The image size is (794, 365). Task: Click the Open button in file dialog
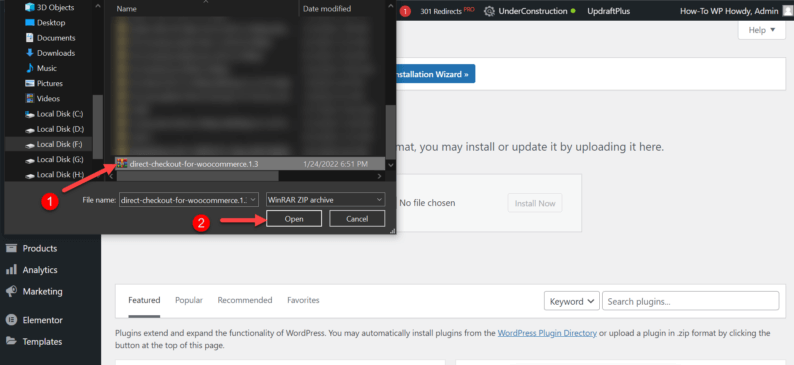294,219
